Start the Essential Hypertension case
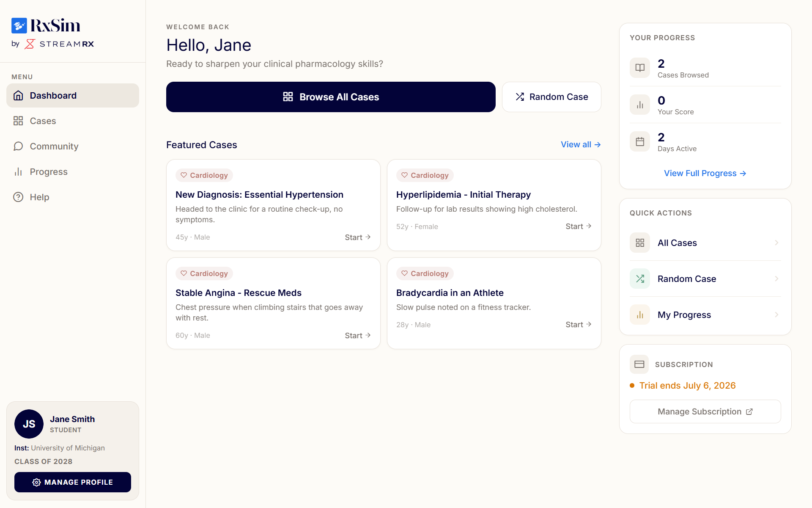Viewport: 812px width, 508px height. point(358,237)
